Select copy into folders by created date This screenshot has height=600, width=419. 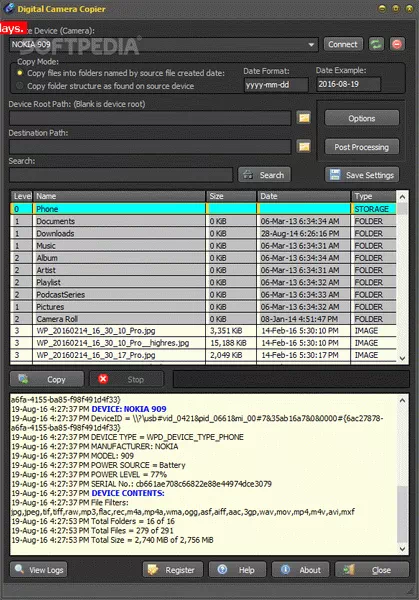(x=20, y=73)
